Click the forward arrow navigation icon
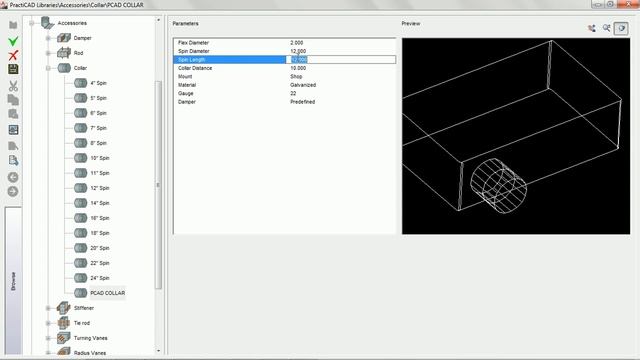Image resolution: width=640 pixels, height=360 pixels. [x=13, y=191]
